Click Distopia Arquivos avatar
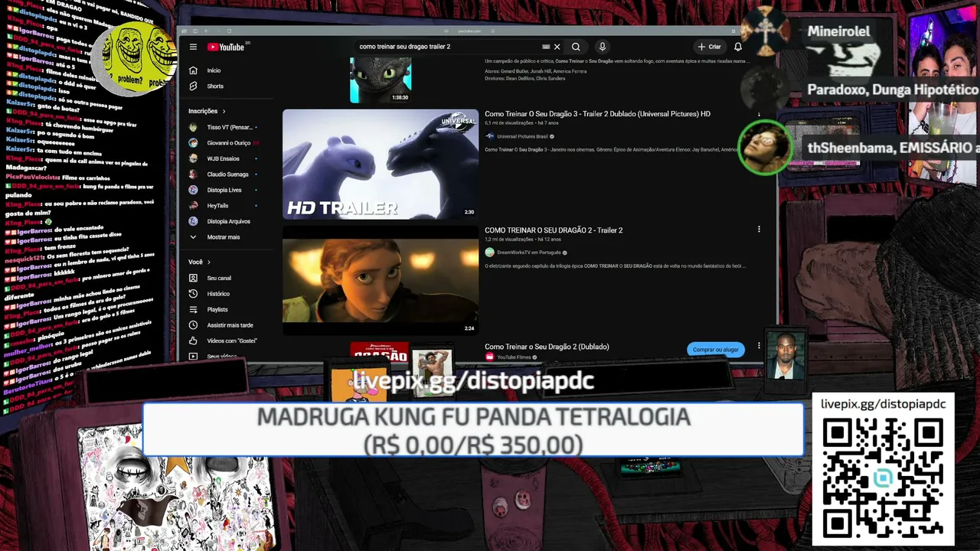The width and height of the screenshot is (980, 551). 193,221
